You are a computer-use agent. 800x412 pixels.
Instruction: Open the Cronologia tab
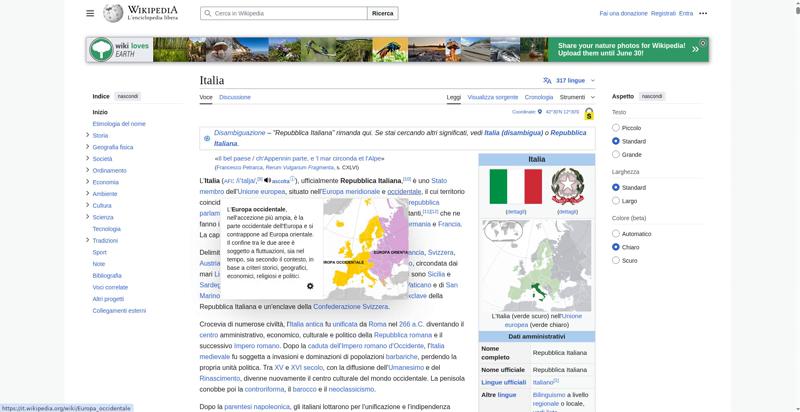coord(539,97)
